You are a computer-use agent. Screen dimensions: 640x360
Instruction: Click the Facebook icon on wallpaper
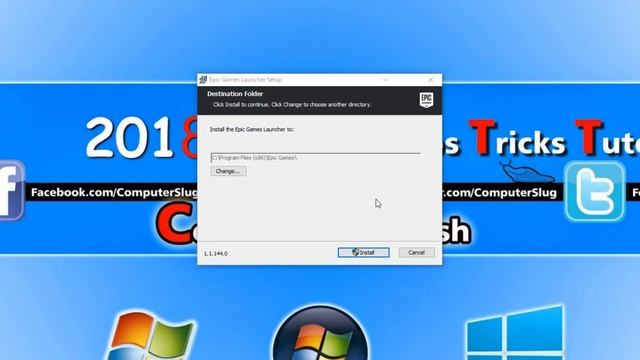[11, 191]
